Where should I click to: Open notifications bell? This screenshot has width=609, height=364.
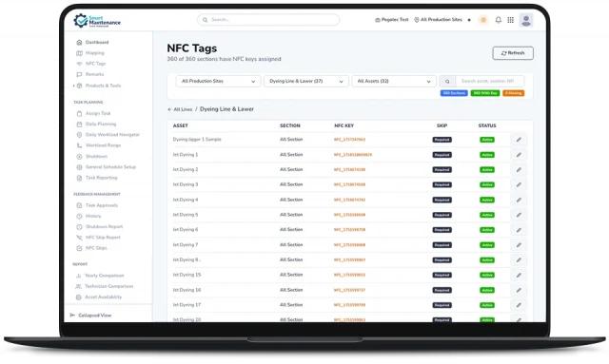(x=499, y=20)
